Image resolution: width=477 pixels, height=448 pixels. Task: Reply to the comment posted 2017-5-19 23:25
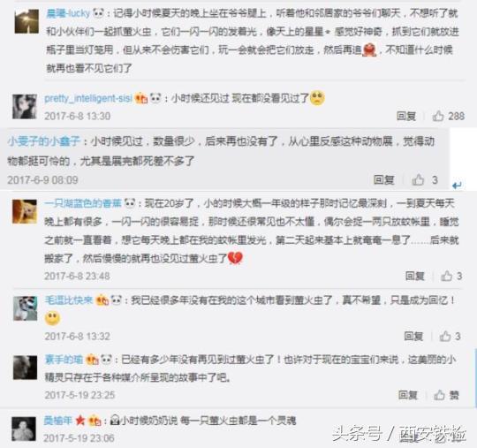click(408, 395)
